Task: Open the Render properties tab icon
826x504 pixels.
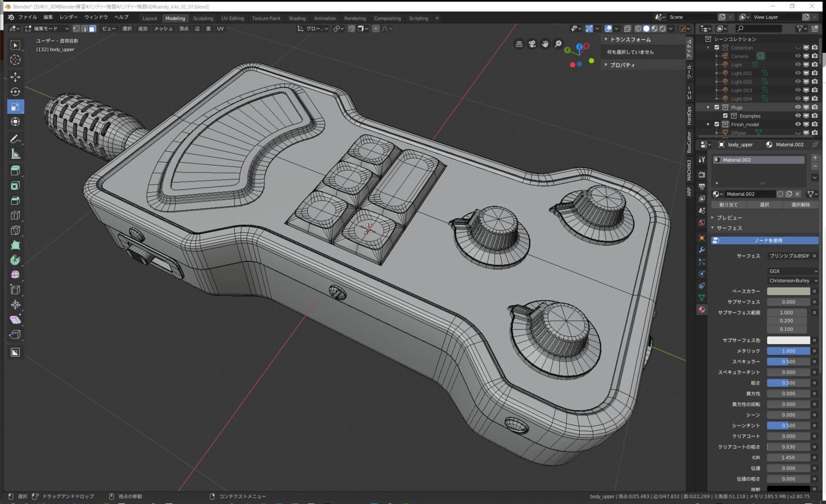Action: click(x=702, y=175)
